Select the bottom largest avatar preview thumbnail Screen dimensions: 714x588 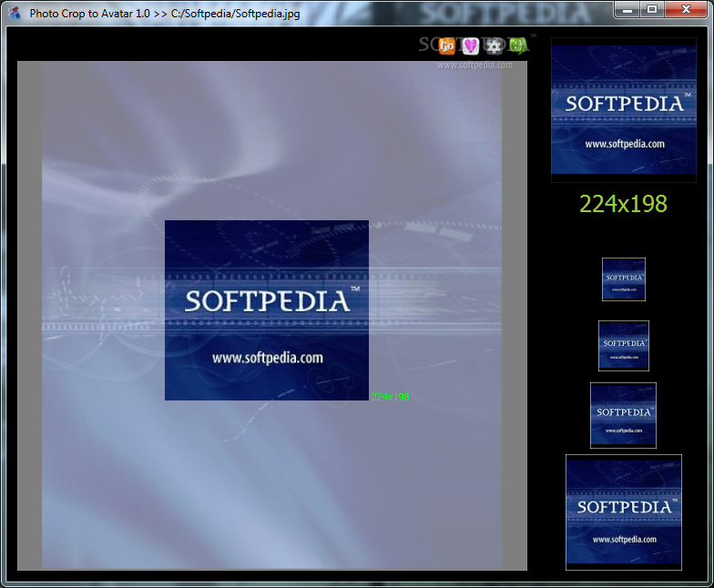(623, 512)
